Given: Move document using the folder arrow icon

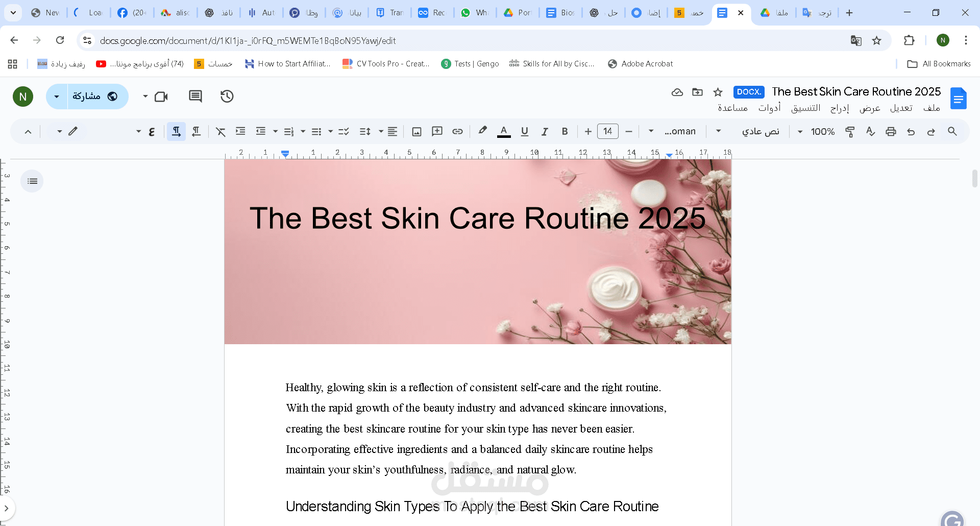Looking at the screenshot, I should [x=697, y=92].
